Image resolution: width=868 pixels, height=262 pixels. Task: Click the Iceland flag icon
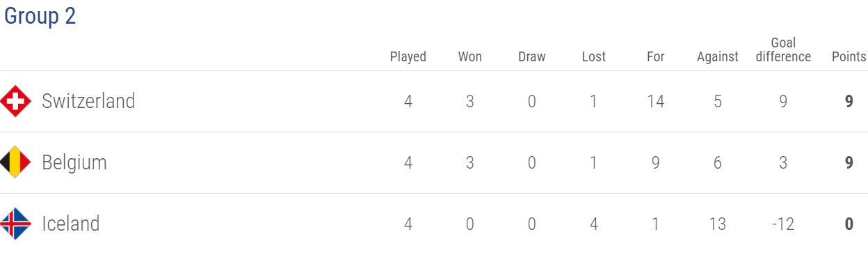(15, 224)
